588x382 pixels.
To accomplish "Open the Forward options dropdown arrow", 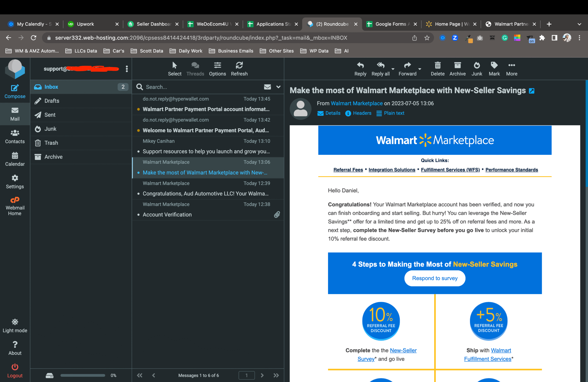I will [419, 69].
